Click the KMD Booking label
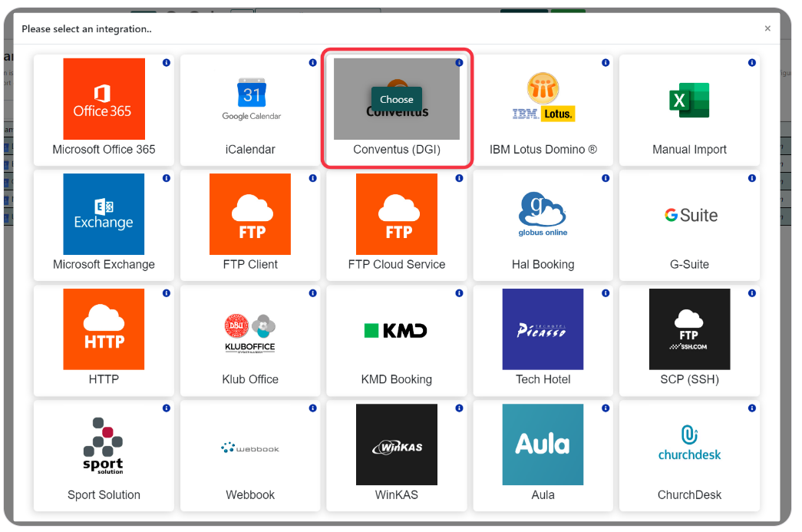 (x=397, y=379)
